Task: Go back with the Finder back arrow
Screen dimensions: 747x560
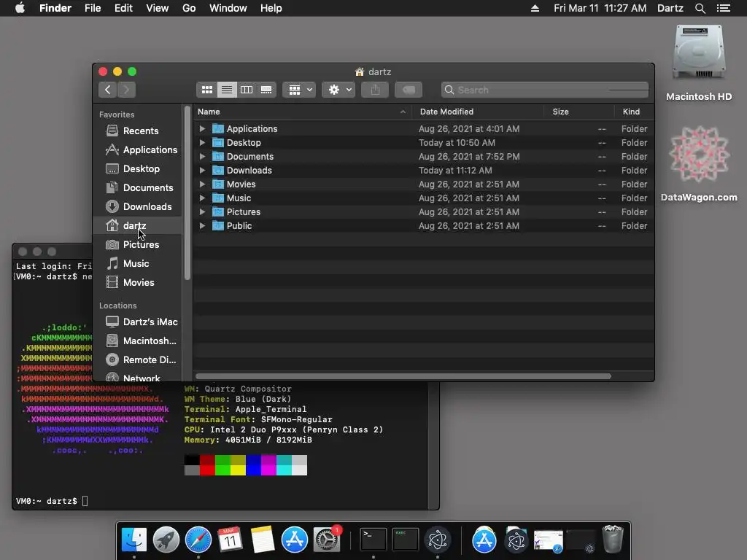Action: click(x=108, y=90)
